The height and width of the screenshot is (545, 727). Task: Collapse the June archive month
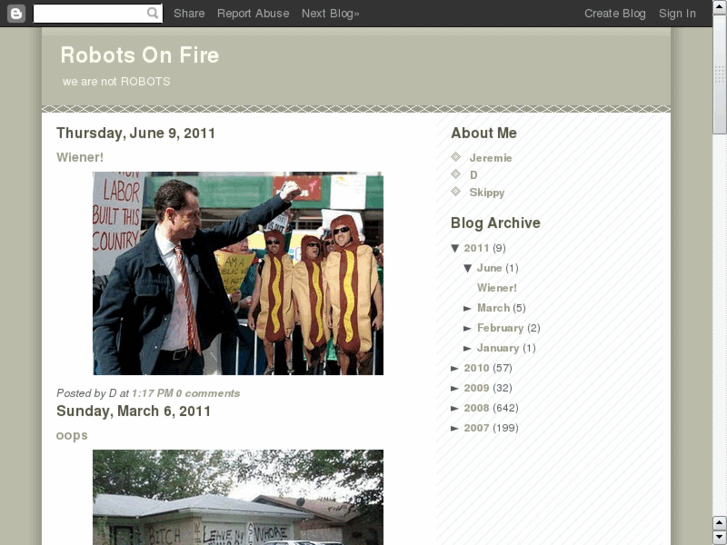[468, 268]
